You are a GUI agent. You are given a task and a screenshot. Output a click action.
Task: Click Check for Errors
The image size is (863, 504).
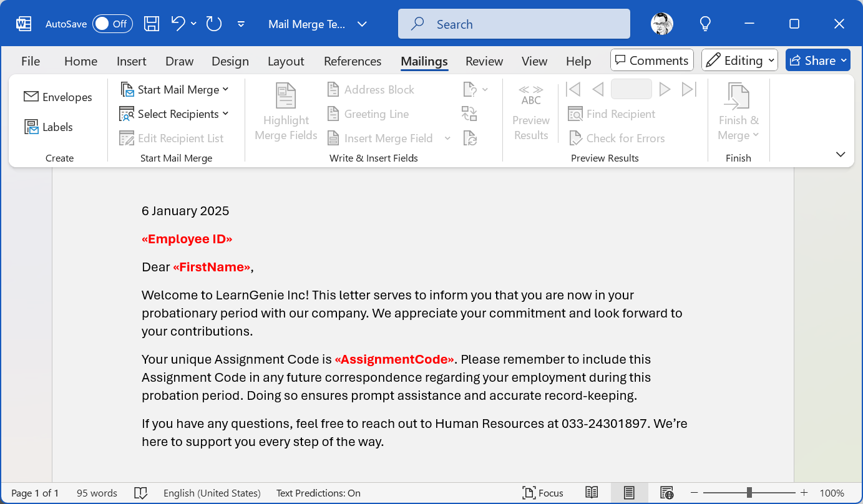click(617, 138)
